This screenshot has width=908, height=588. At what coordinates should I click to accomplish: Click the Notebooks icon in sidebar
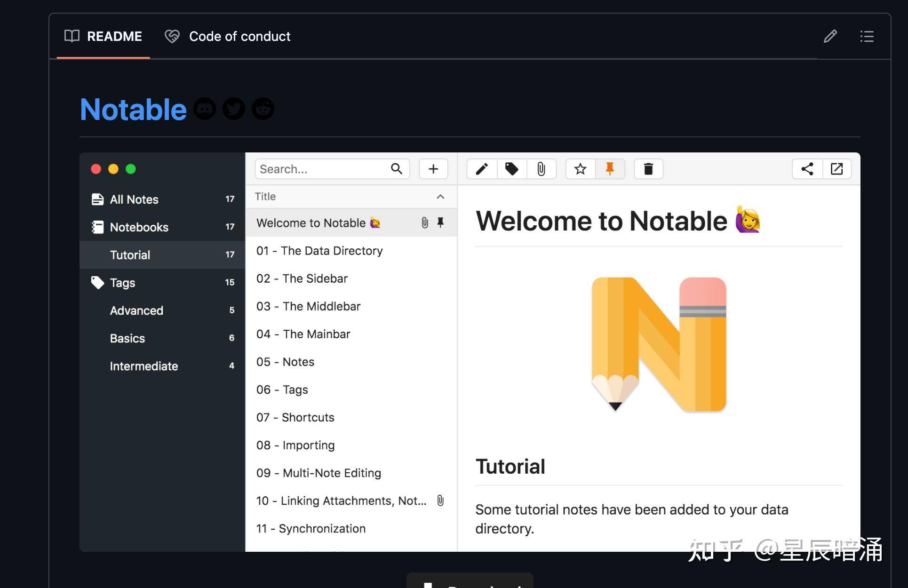97,227
